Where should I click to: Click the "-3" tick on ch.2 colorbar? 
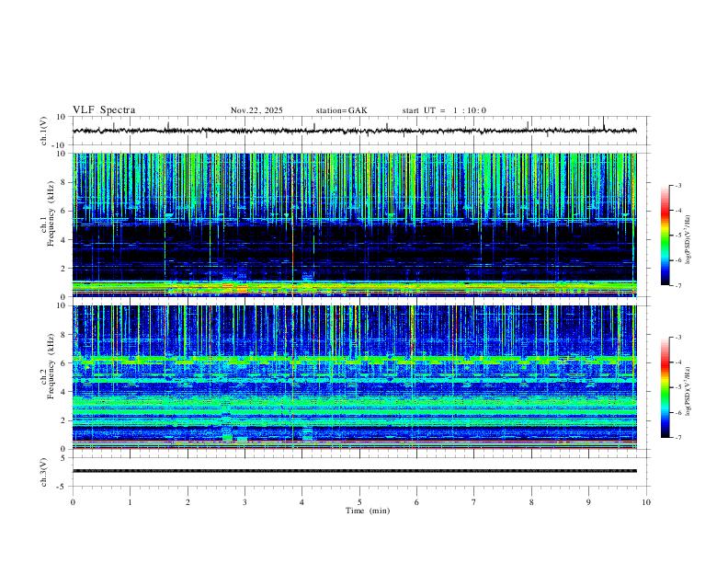678,338
